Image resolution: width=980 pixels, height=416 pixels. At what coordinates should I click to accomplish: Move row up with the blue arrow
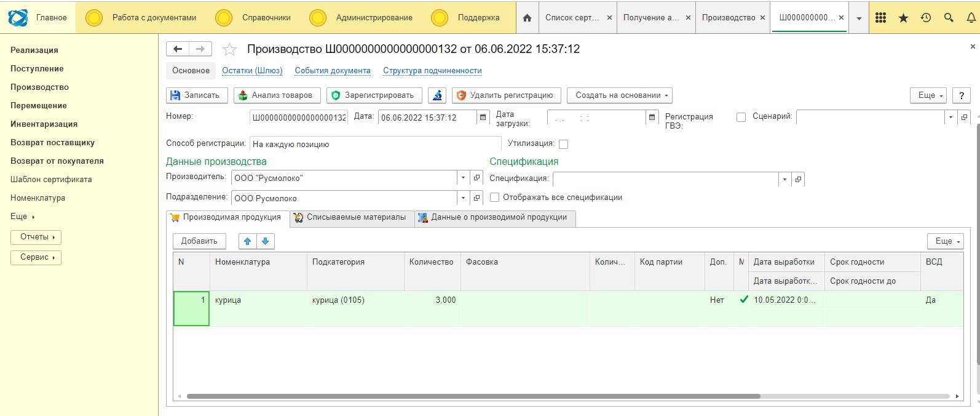tap(247, 241)
